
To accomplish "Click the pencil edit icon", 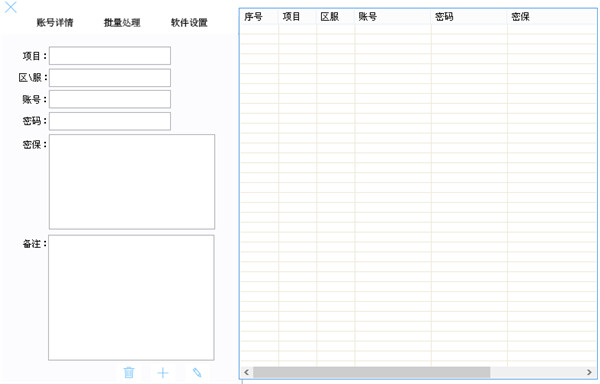I will (197, 372).
